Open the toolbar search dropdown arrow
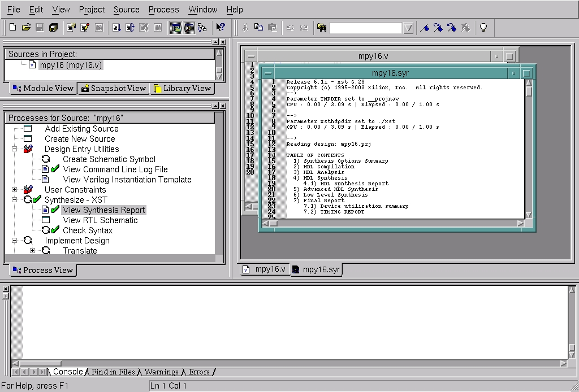The image size is (579, 392). point(408,28)
